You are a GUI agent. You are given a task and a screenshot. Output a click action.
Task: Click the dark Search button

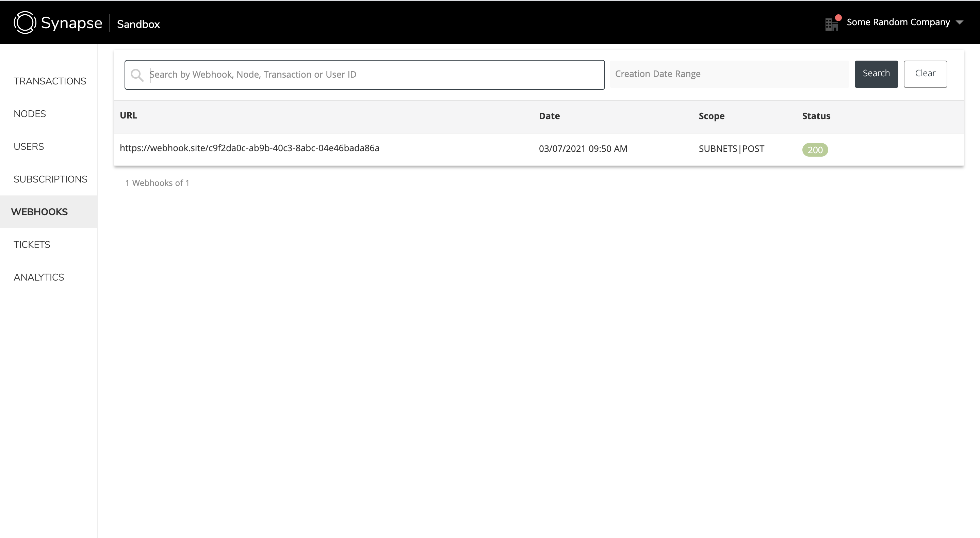click(876, 74)
